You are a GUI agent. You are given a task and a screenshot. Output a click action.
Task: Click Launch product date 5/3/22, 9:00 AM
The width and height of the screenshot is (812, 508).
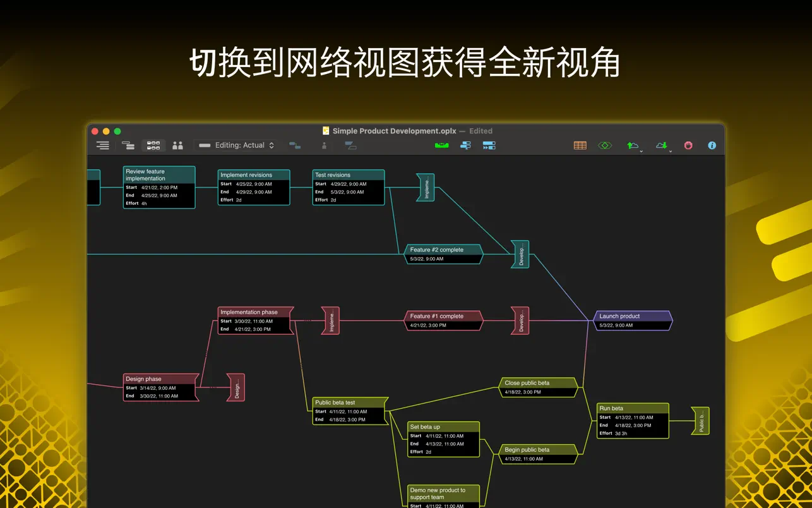click(616, 325)
